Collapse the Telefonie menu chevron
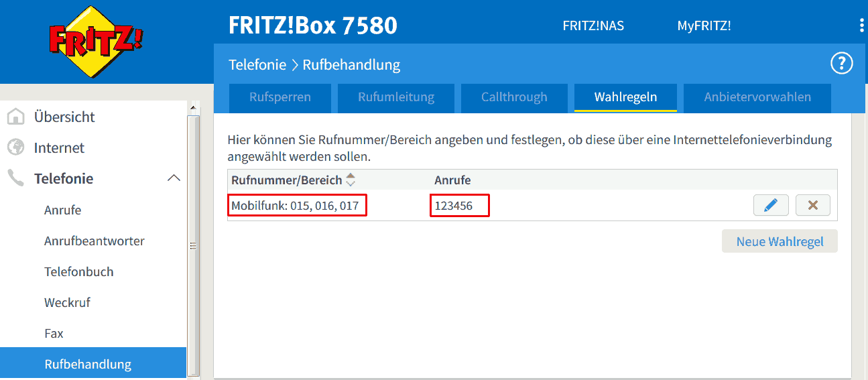 click(x=174, y=178)
